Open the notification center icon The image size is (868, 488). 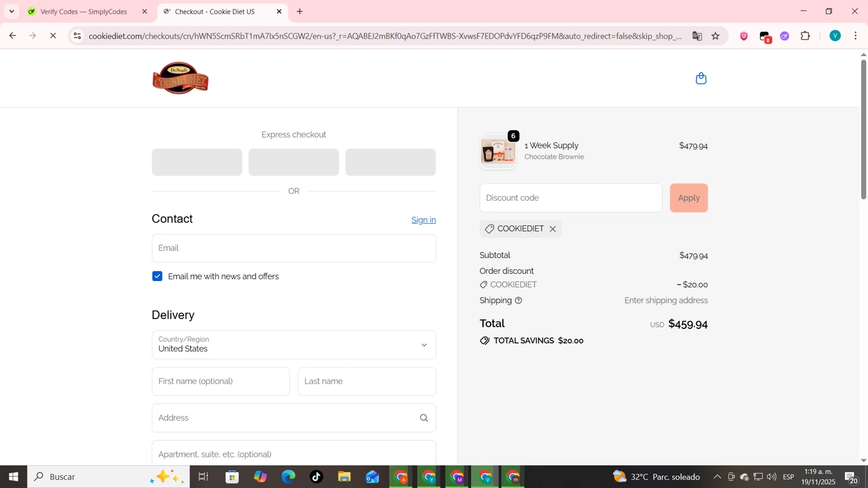(x=852, y=478)
